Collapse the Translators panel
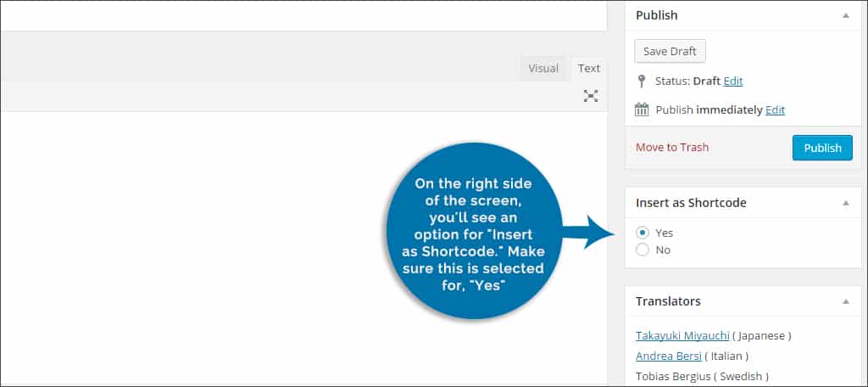Screen dimensions: 868x387 click(845, 301)
